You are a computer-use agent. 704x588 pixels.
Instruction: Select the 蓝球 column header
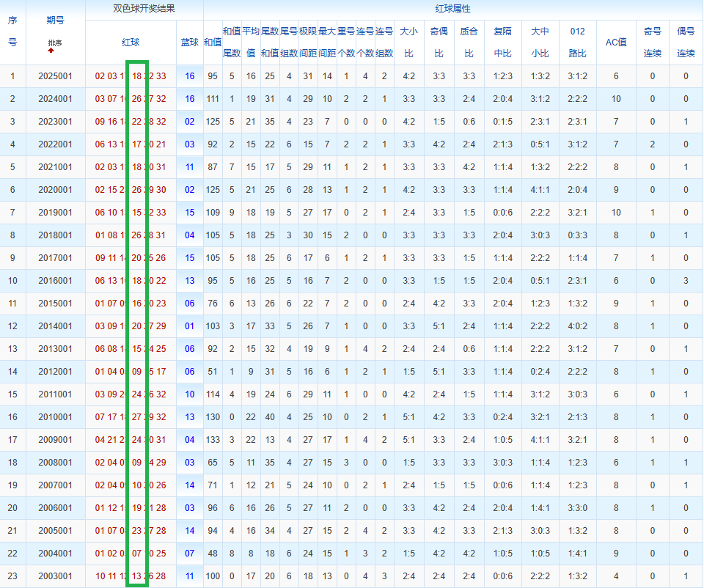coord(189,43)
